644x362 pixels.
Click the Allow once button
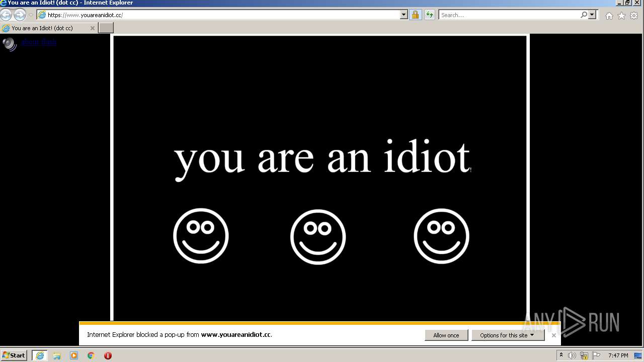click(446, 335)
